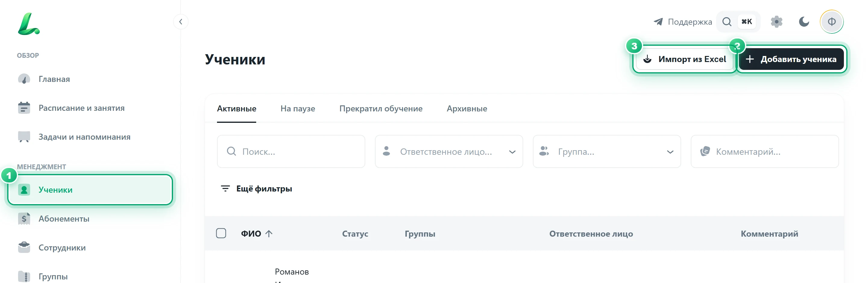868x283 pixels.
Task: Go to Абонементы section
Action: pyautogui.click(x=90, y=219)
